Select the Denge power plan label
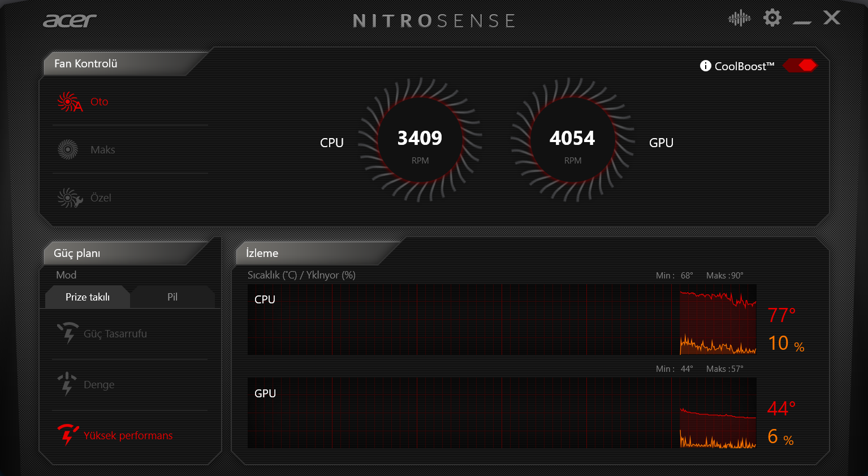 pos(99,385)
